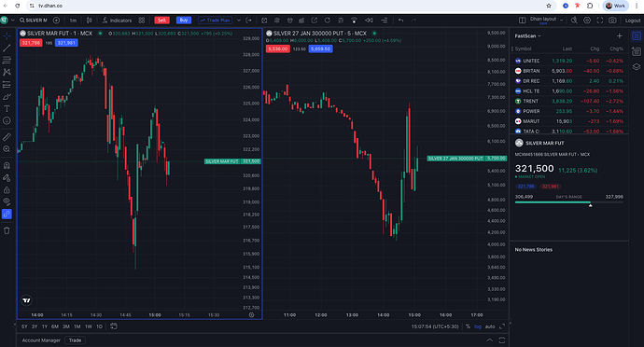The height and width of the screenshot is (347, 644).
Task: Toggle stay in drawing mode
Action: (x=7, y=178)
